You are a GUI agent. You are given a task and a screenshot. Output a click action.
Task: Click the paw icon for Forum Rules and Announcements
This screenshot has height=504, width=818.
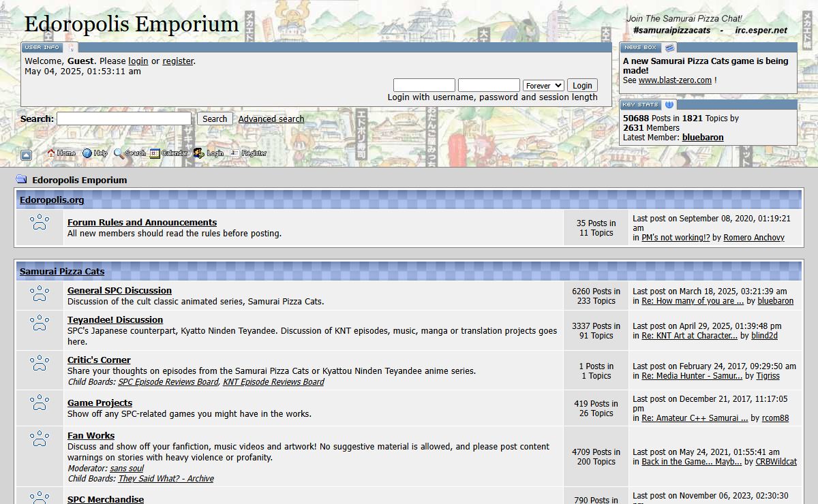coord(40,222)
